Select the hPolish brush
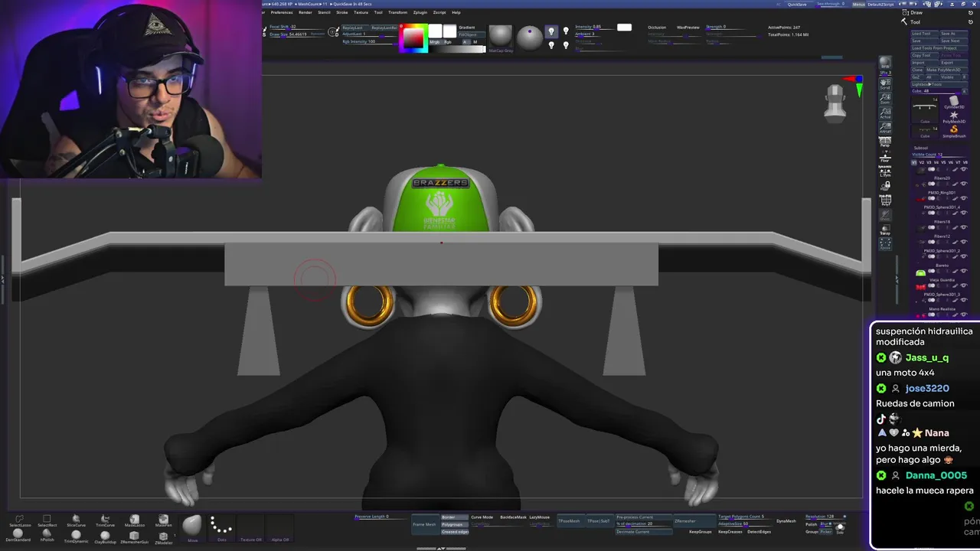The width and height of the screenshot is (980, 551). (47, 536)
